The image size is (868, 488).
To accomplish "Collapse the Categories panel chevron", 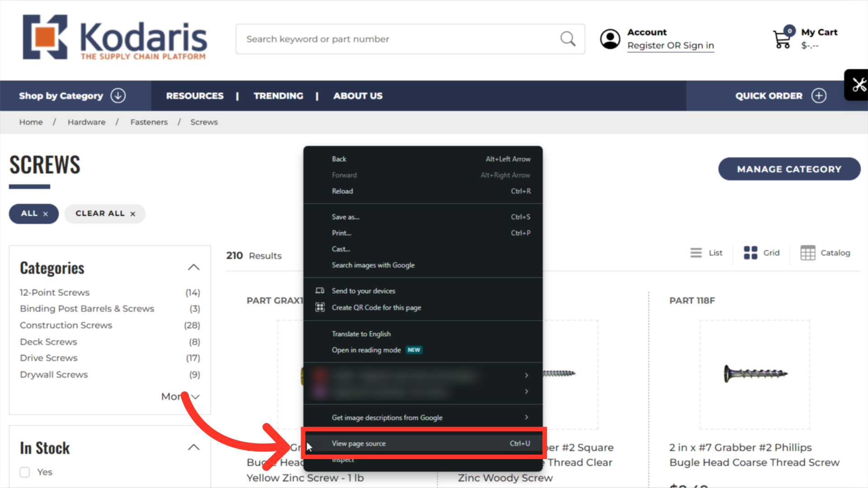I will point(193,267).
